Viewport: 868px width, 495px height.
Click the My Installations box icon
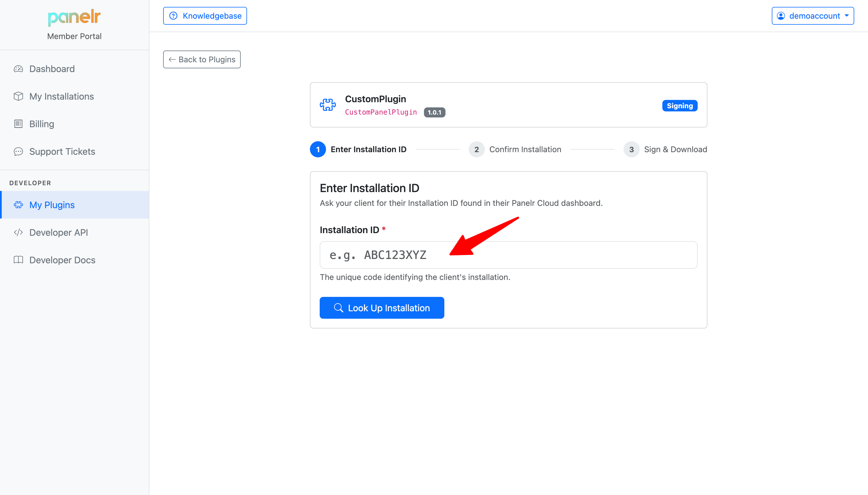pyautogui.click(x=18, y=96)
